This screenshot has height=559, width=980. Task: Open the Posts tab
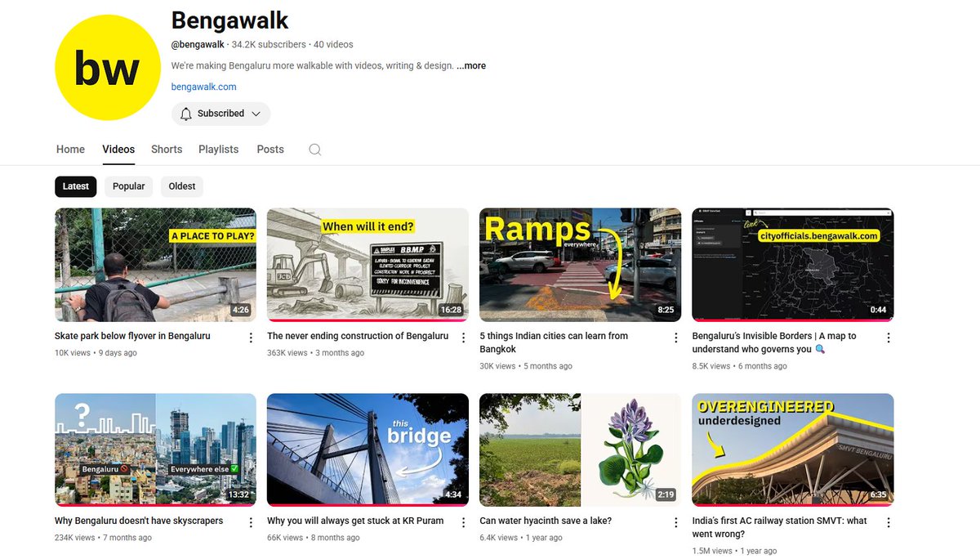tap(270, 150)
